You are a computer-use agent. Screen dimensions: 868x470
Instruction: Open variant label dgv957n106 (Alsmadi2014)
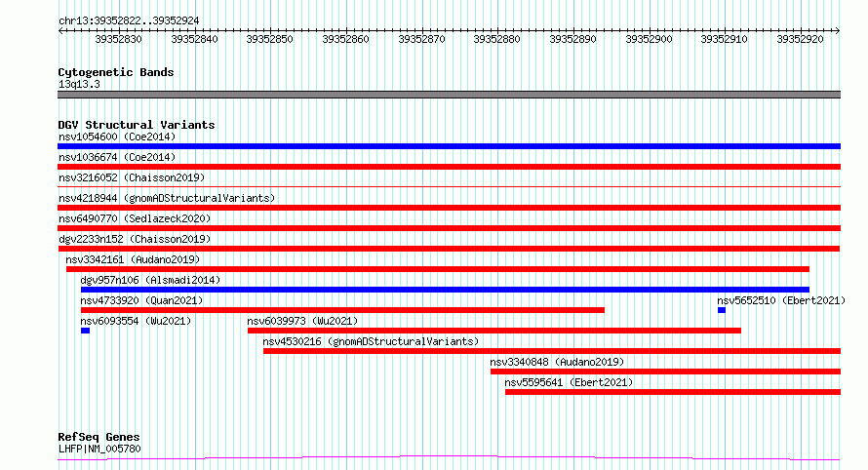150,280
